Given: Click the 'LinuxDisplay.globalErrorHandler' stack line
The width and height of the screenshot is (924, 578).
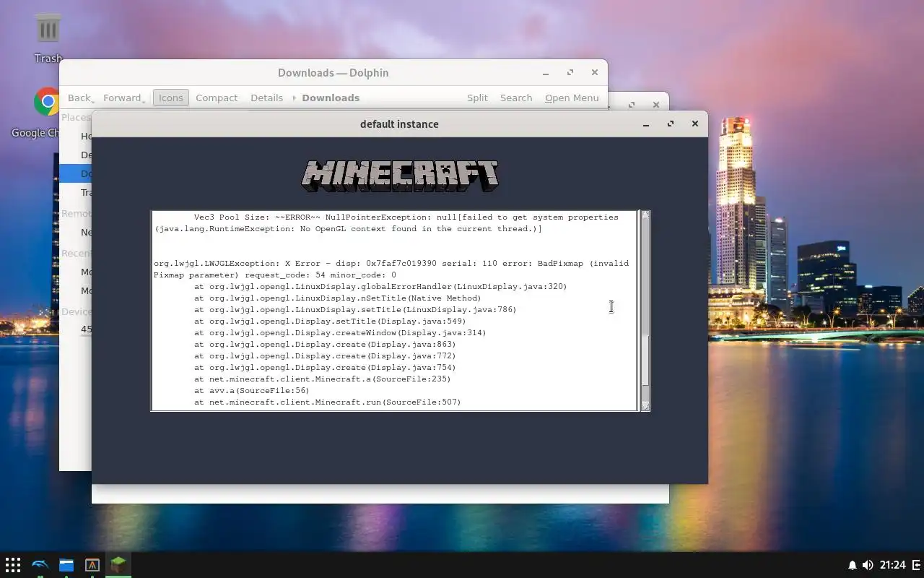Looking at the screenshot, I should click(380, 286).
